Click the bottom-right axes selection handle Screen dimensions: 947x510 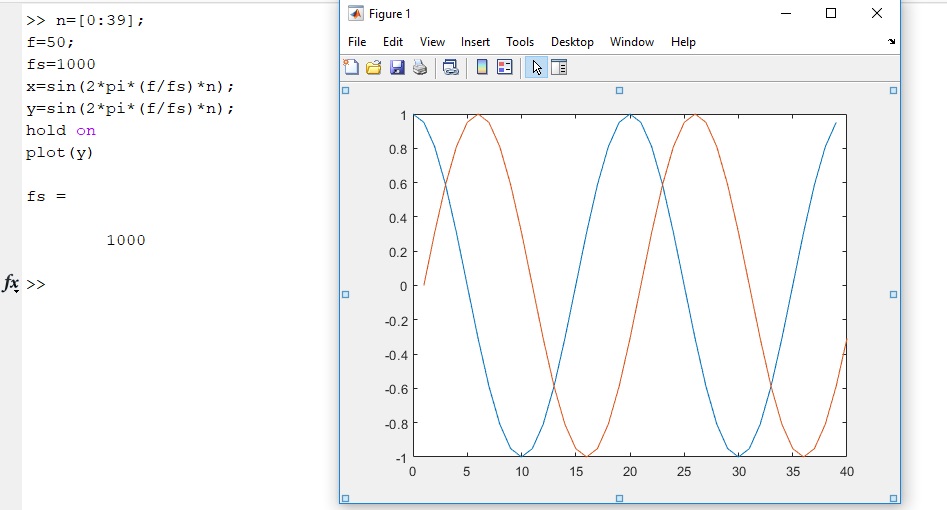893,499
